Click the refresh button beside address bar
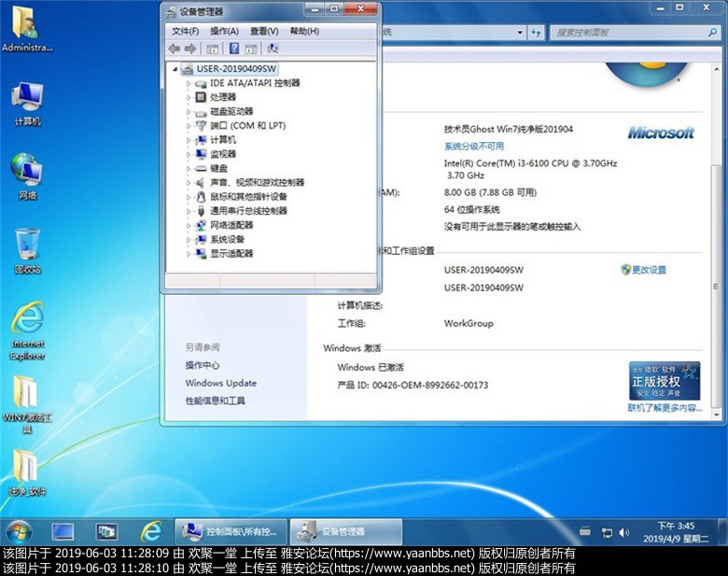The height and width of the screenshot is (576, 728). point(537,33)
